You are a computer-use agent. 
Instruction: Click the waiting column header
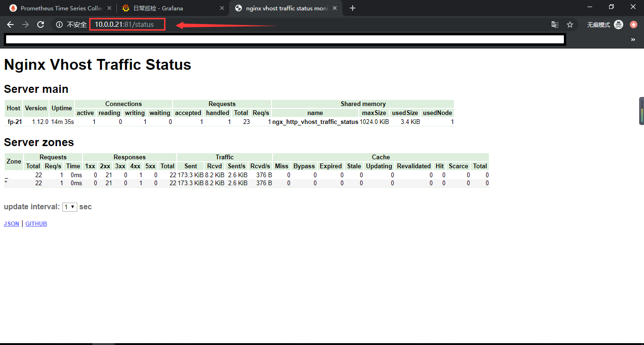coord(160,113)
